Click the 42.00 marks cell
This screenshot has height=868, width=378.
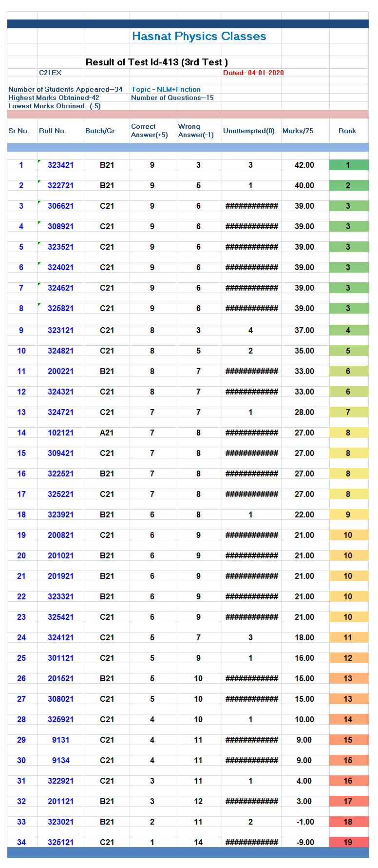[x=304, y=165]
